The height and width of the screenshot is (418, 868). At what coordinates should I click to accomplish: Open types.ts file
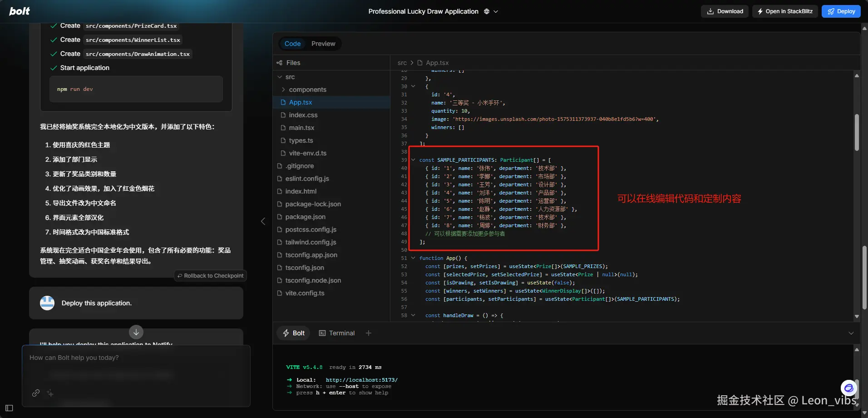pyautogui.click(x=331, y=140)
